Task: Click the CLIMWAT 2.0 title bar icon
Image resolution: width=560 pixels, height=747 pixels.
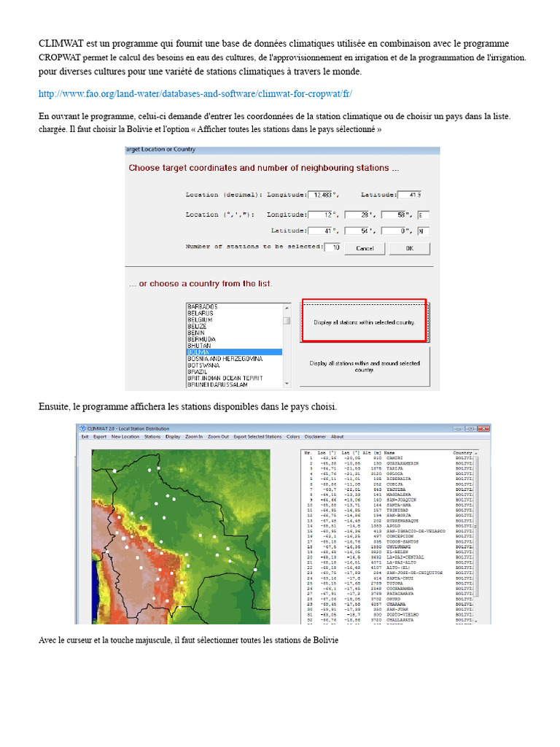Action: click(x=83, y=429)
